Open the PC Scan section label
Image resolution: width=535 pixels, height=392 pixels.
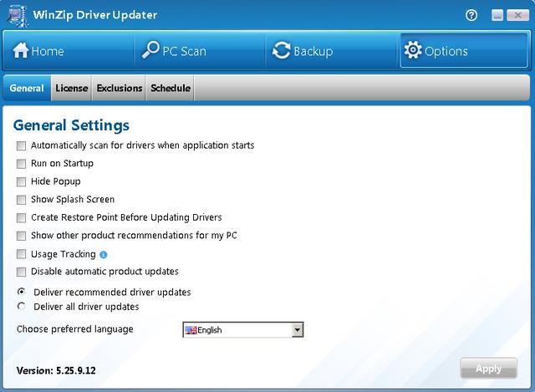184,51
